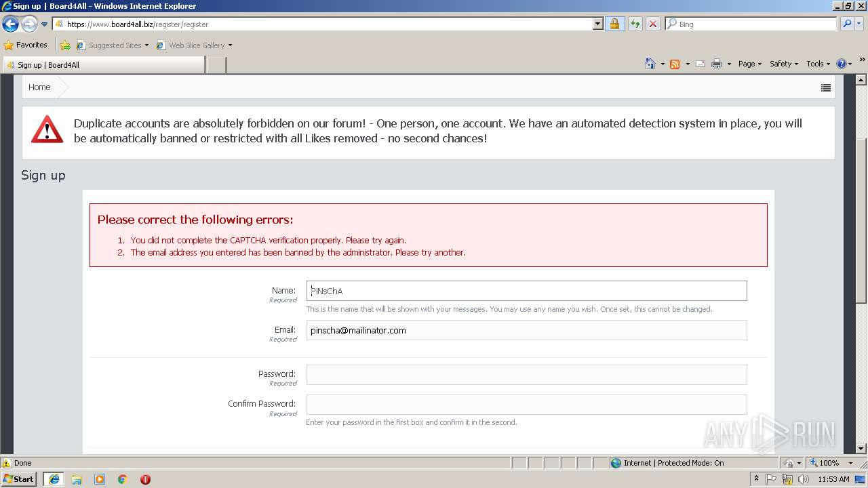Viewport: 868px width, 488px height.
Task: Click the Show desktop button
Action: point(860,479)
